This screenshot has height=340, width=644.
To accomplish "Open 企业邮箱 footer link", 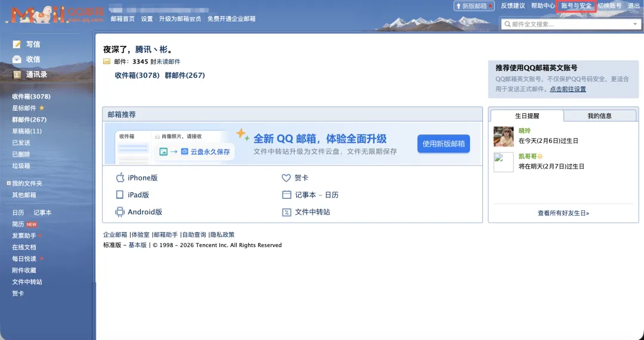I will (115, 235).
